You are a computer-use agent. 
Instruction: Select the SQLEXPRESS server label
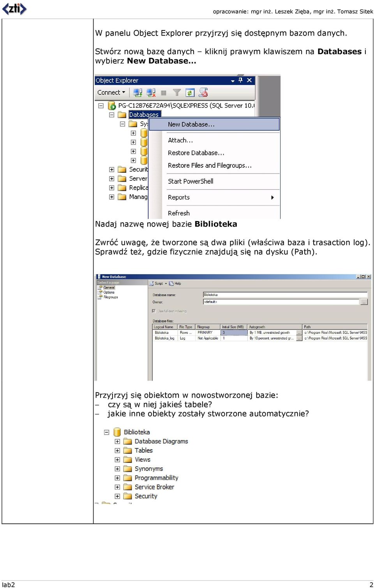(x=186, y=105)
